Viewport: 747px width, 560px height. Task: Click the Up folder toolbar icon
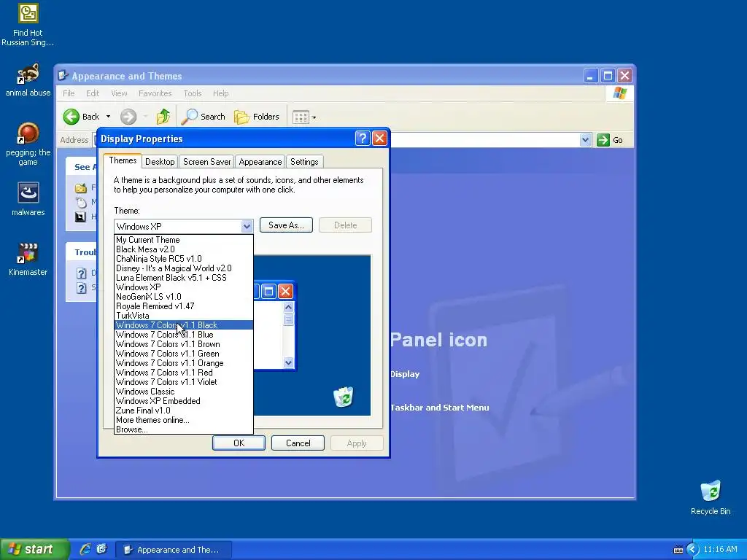click(x=163, y=117)
